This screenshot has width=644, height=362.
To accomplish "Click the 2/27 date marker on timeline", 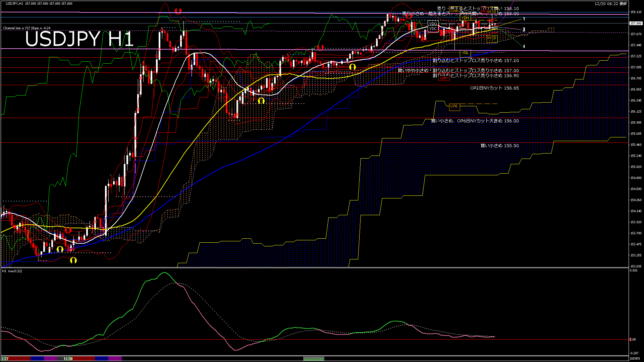I will point(5,359).
